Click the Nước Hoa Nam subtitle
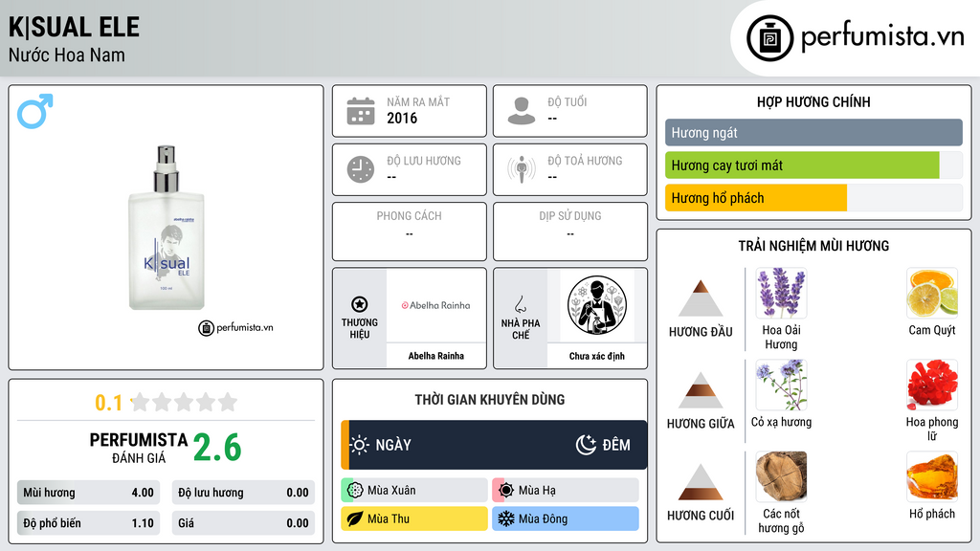The width and height of the screenshot is (980, 551). (x=66, y=55)
